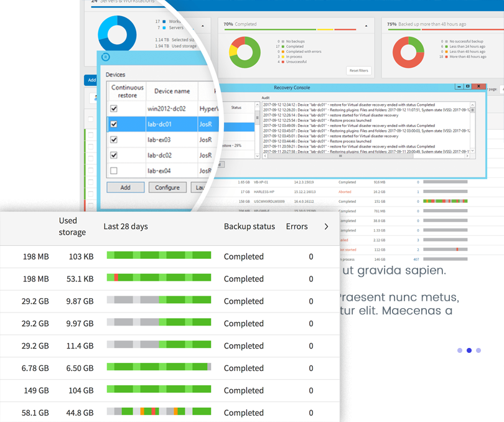Click the 58.1 GB row's backup progress bar
The height and width of the screenshot is (422, 504).
click(159, 412)
